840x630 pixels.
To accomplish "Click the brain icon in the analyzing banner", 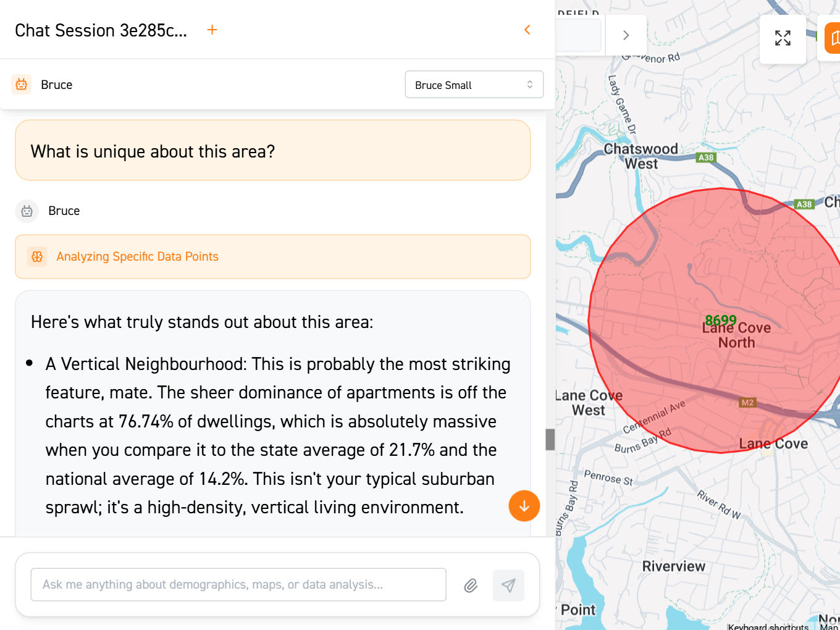I will [37, 256].
